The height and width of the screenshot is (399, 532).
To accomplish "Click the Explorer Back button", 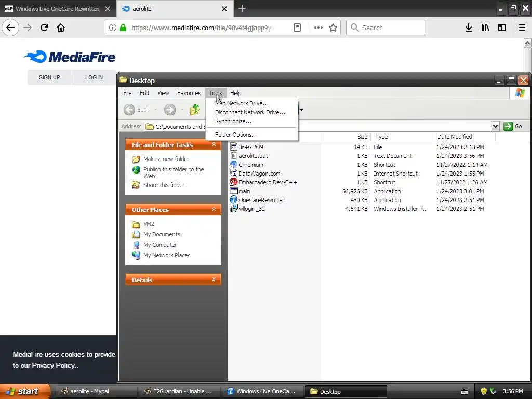I will [137, 110].
